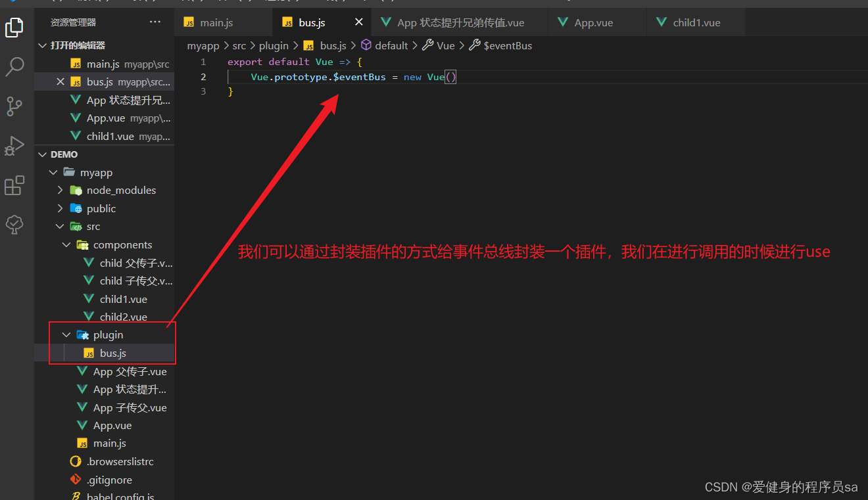
Task: Open main.js in open editors list
Action: [104, 64]
